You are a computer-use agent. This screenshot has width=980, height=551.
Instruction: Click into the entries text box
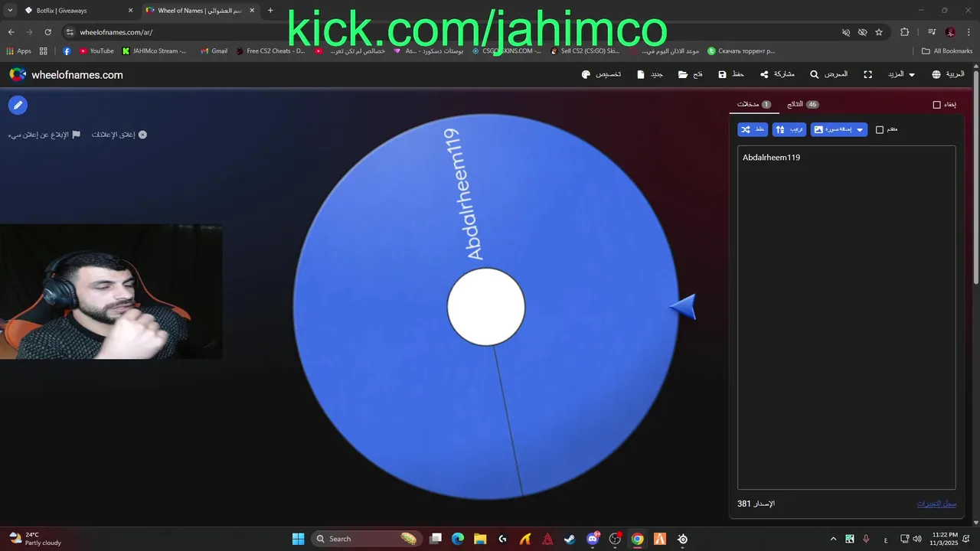pos(846,318)
